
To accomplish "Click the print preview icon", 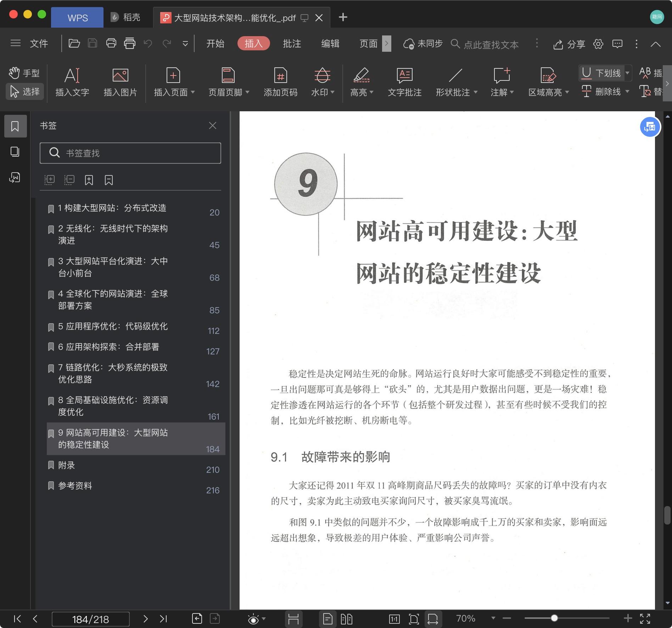I will pos(129,44).
